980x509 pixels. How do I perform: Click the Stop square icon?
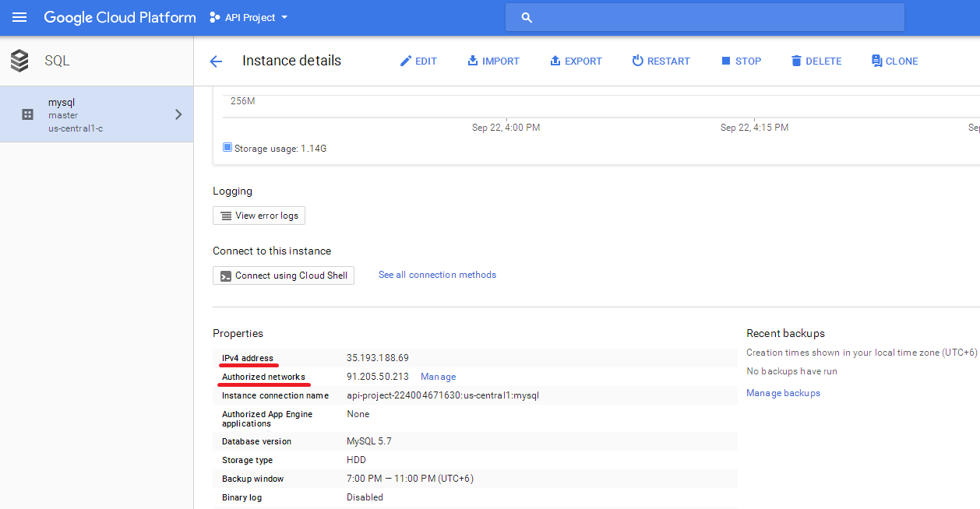pos(726,61)
